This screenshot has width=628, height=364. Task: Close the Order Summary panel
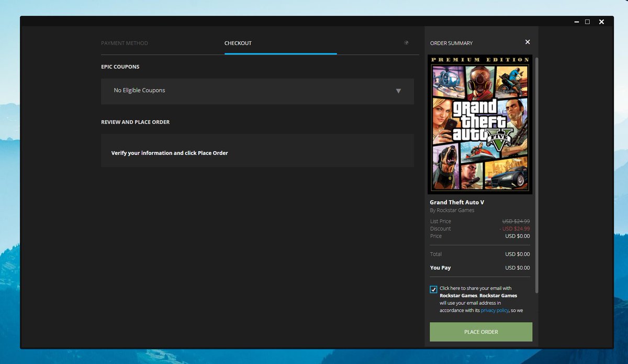coord(528,42)
